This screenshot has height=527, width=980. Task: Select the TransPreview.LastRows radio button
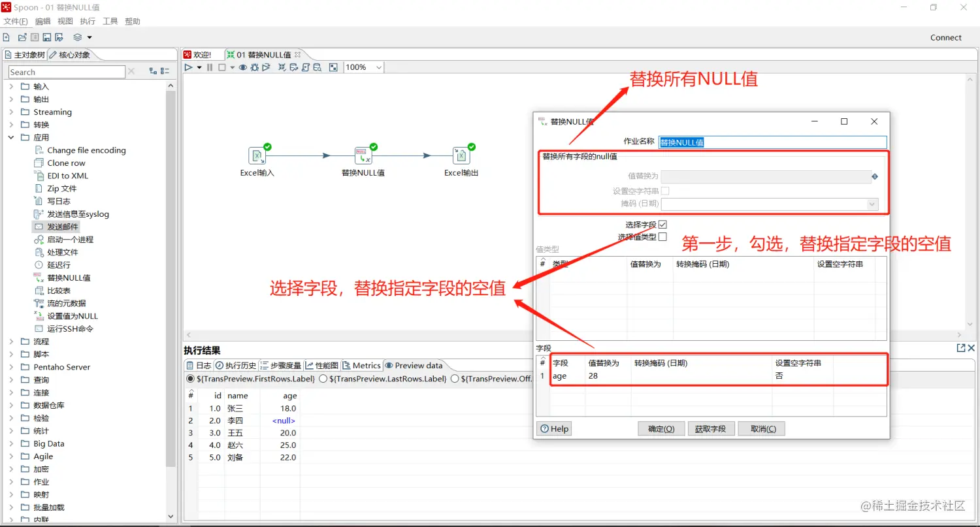click(x=323, y=378)
